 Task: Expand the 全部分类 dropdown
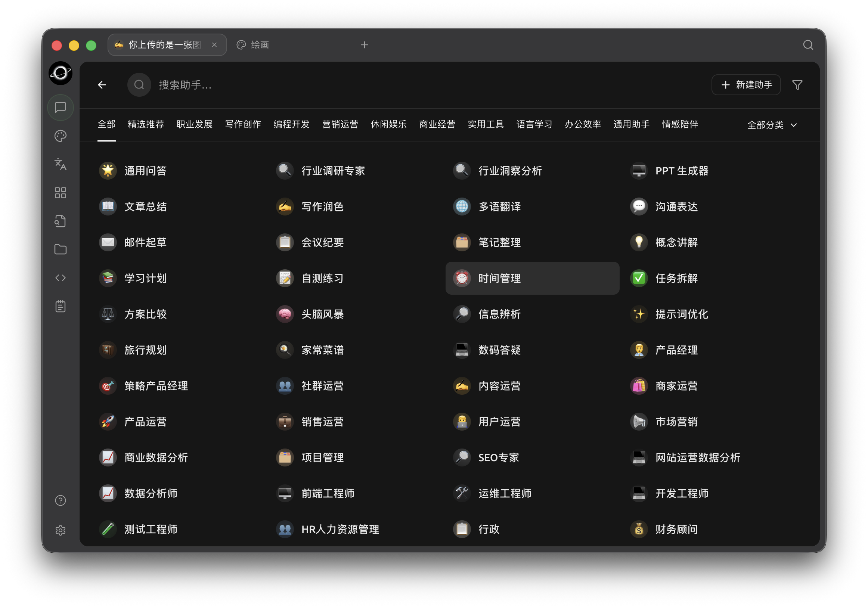772,125
